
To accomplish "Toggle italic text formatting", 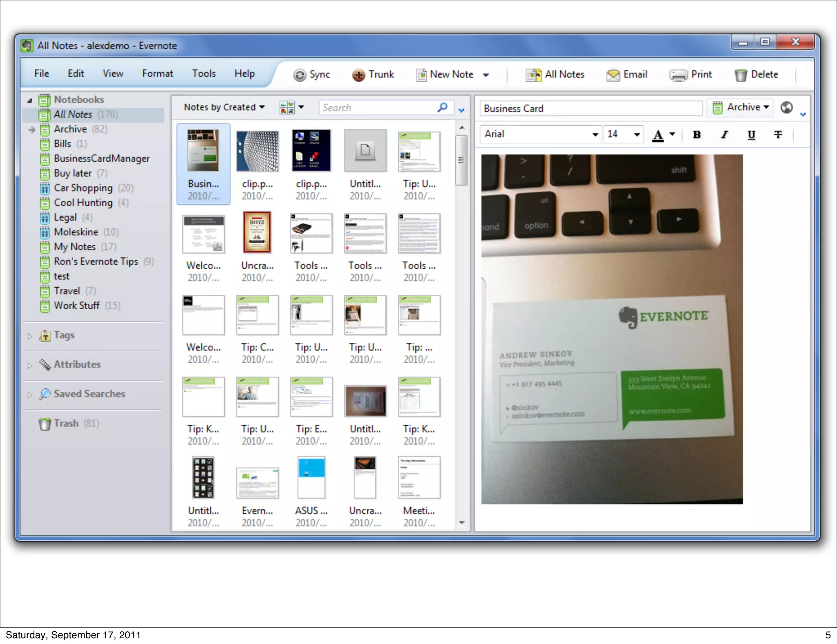I will point(724,134).
